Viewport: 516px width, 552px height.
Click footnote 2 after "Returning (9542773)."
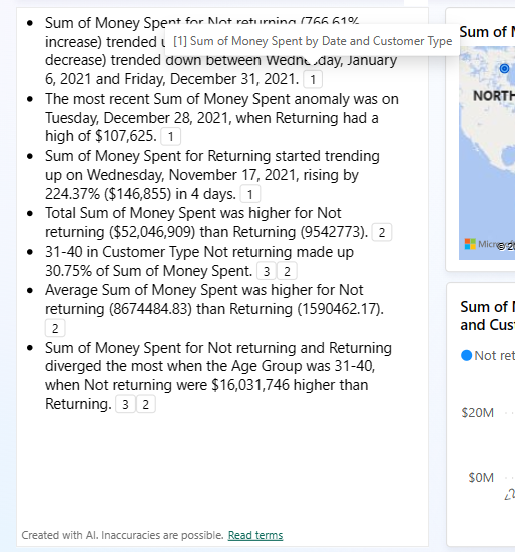click(382, 232)
